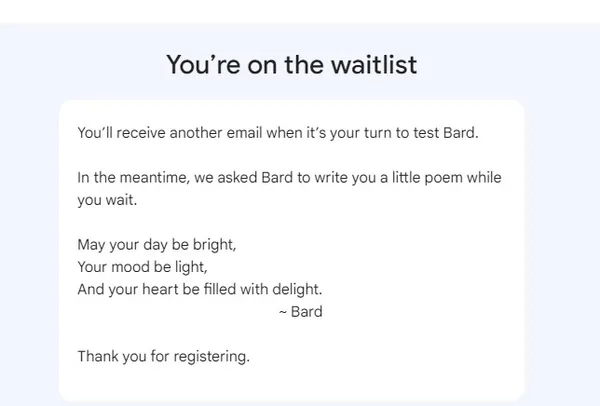
Task: Click the word "email" in the first sentence
Action: [x=244, y=133]
